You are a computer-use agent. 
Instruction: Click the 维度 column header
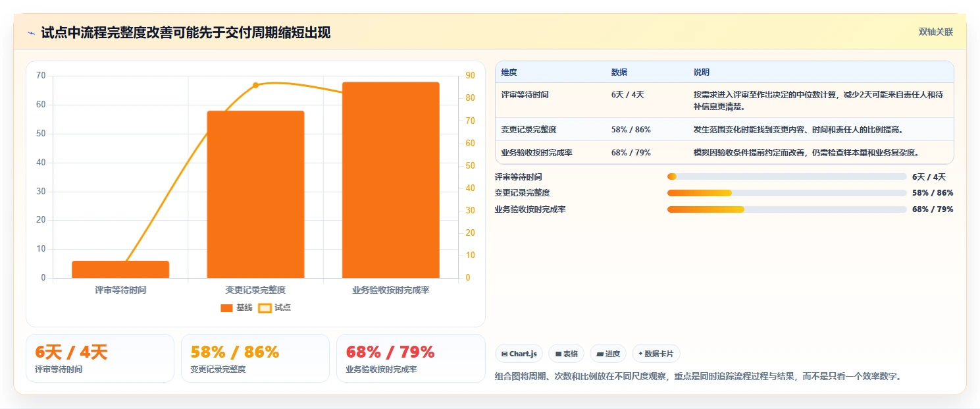click(509, 72)
